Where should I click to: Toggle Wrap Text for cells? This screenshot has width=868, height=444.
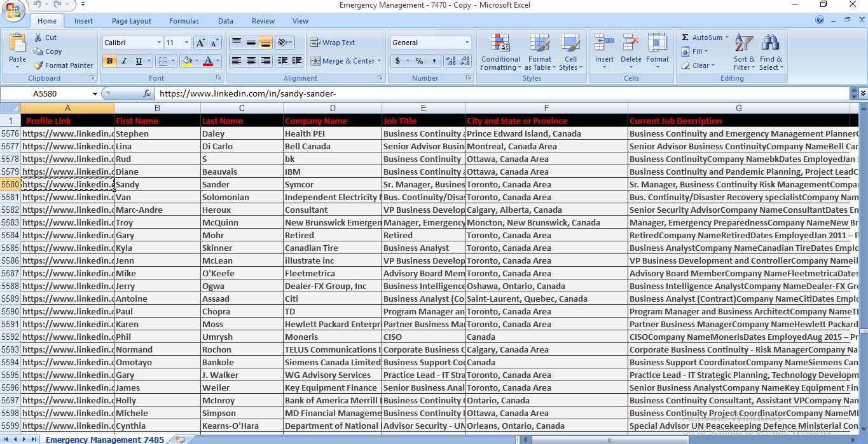pyautogui.click(x=333, y=43)
